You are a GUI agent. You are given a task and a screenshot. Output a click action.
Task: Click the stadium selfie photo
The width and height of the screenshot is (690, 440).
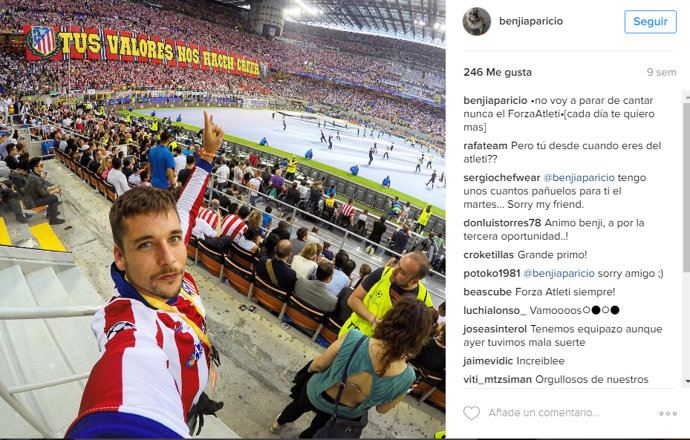223,219
